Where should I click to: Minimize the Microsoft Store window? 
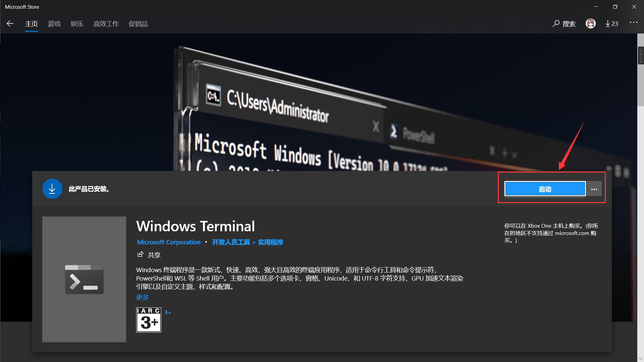click(596, 7)
